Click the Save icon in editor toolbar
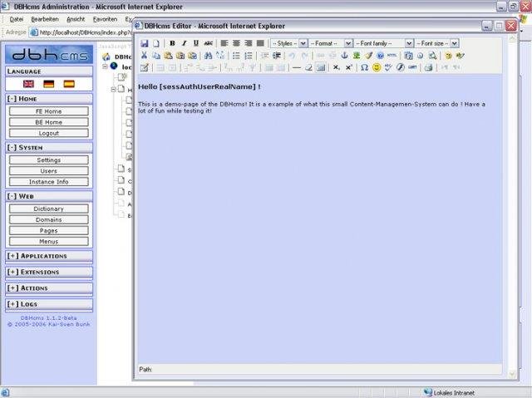The width and height of the screenshot is (532, 398). (x=145, y=43)
